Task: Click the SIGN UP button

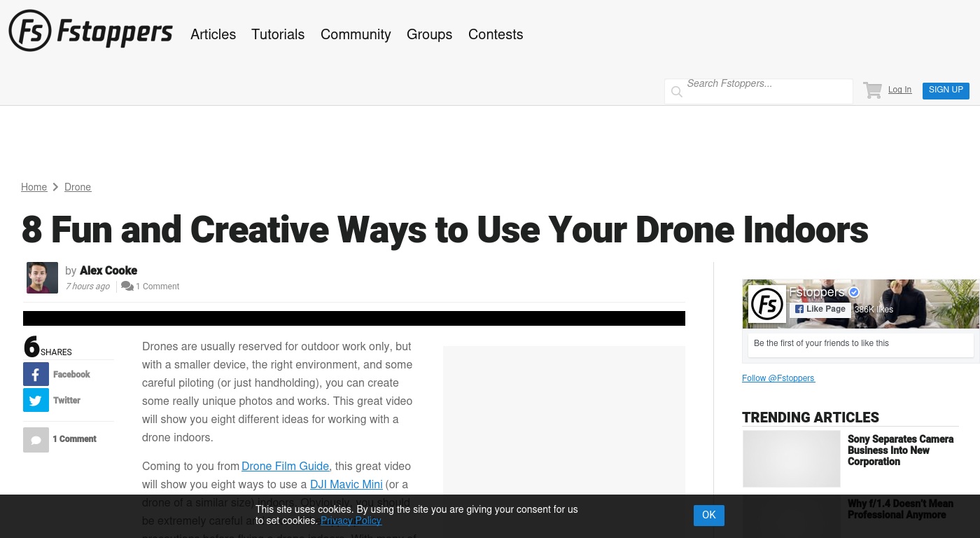Action: [x=946, y=90]
